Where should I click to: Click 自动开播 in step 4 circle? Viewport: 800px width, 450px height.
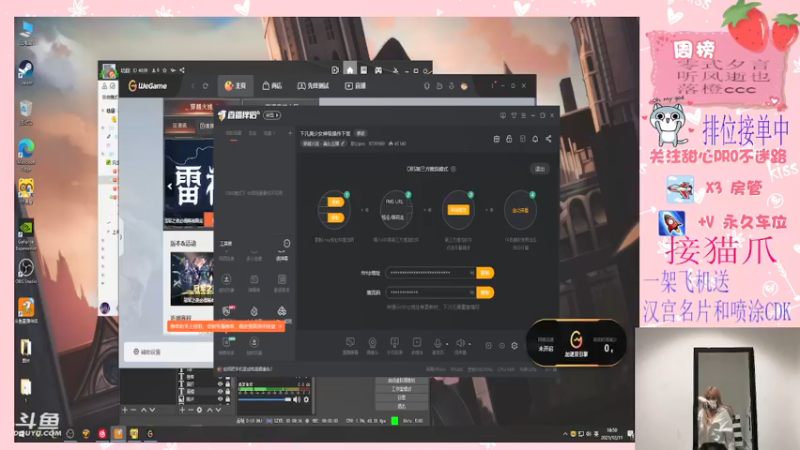(x=520, y=210)
